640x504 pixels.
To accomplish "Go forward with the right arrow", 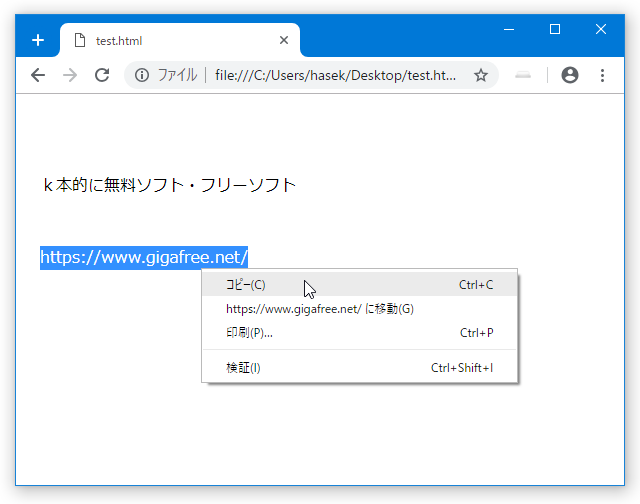I will pyautogui.click(x=70, y=75).
